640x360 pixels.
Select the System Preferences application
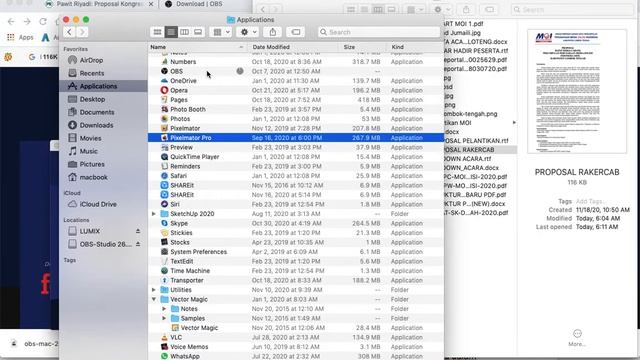point(296,252)
